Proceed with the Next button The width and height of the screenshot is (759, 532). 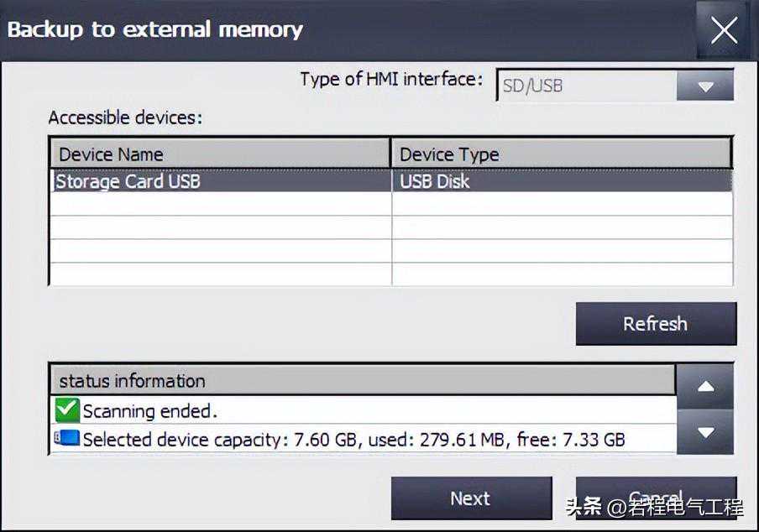tap(471, 498)
